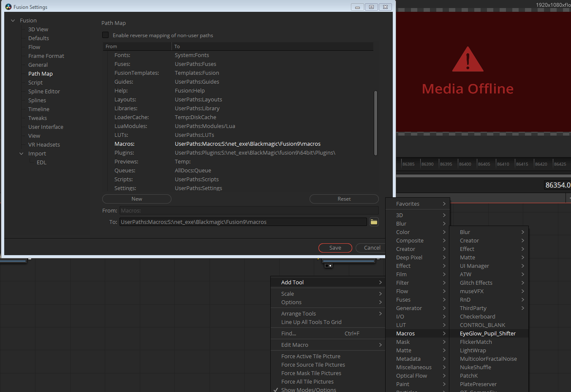
Task: Select the EDL import settings page
Action: (x=41, y=162)
